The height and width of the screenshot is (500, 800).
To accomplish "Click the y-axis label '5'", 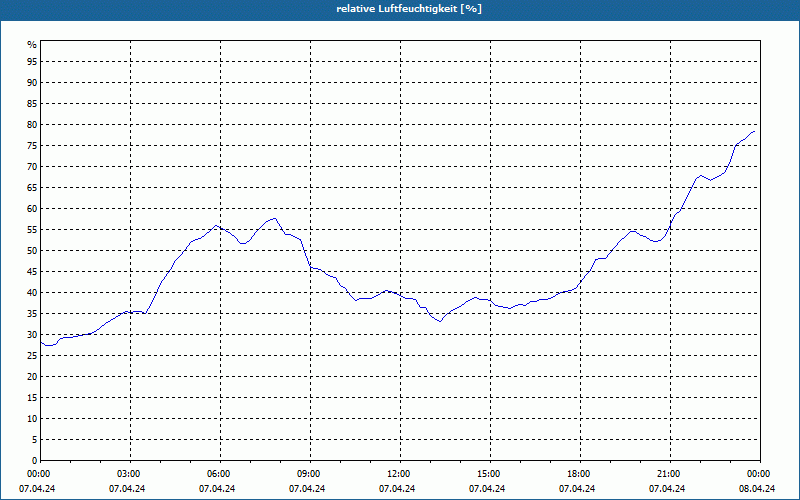I will 35,440.
